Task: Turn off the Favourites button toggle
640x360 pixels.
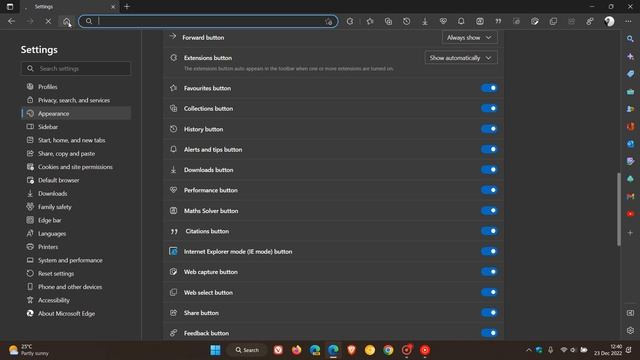Action: [489, 88]
